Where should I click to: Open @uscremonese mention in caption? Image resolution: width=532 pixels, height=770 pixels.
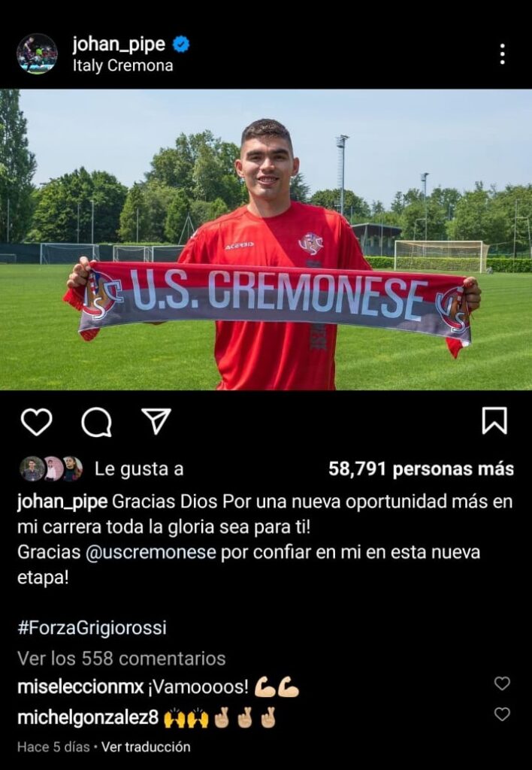click(151, 553)
